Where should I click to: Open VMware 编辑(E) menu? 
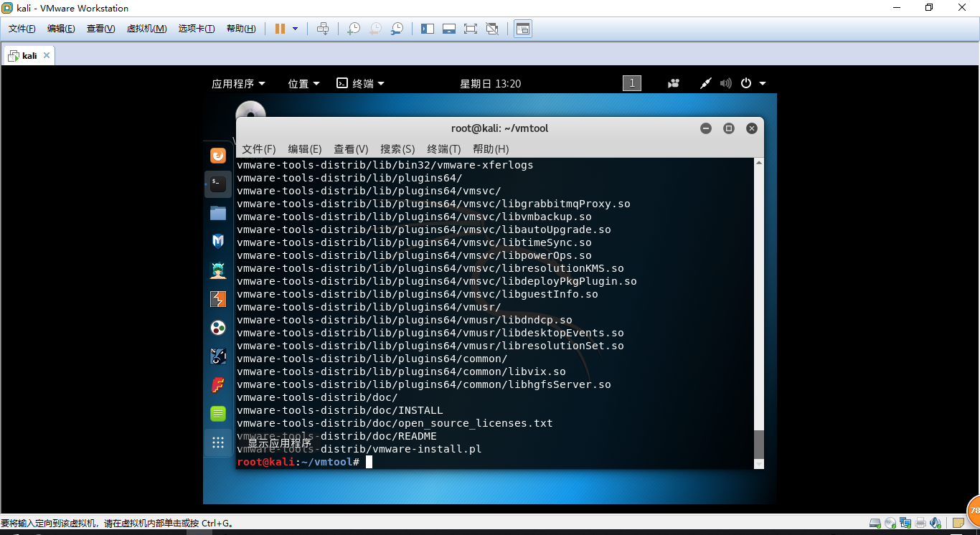pyautogui.click(x=61, y=29)
